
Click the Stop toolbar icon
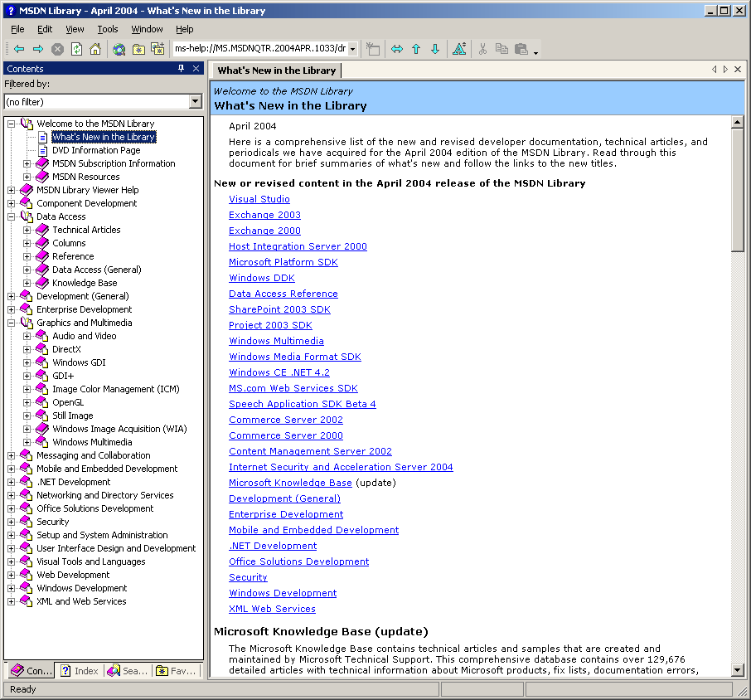pyautogui.click(x=57, y=49)
